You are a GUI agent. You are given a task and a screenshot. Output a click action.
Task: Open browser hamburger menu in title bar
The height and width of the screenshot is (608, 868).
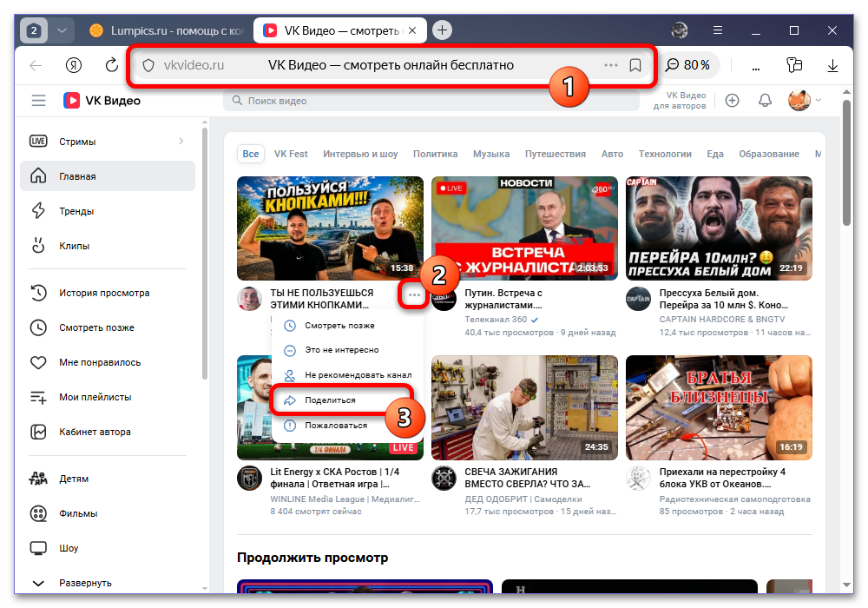tap(718, 30)
